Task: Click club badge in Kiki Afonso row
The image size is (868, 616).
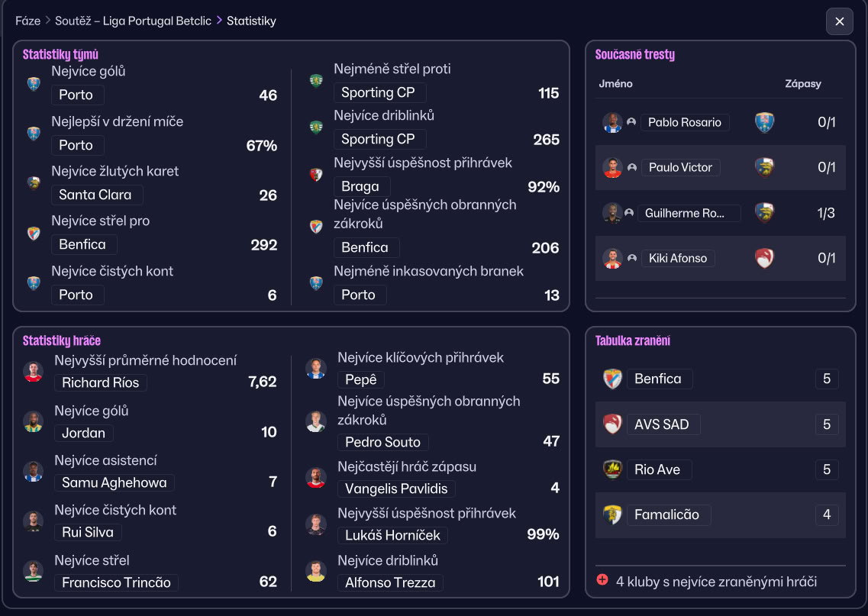Action: click(x=764, y=258)
